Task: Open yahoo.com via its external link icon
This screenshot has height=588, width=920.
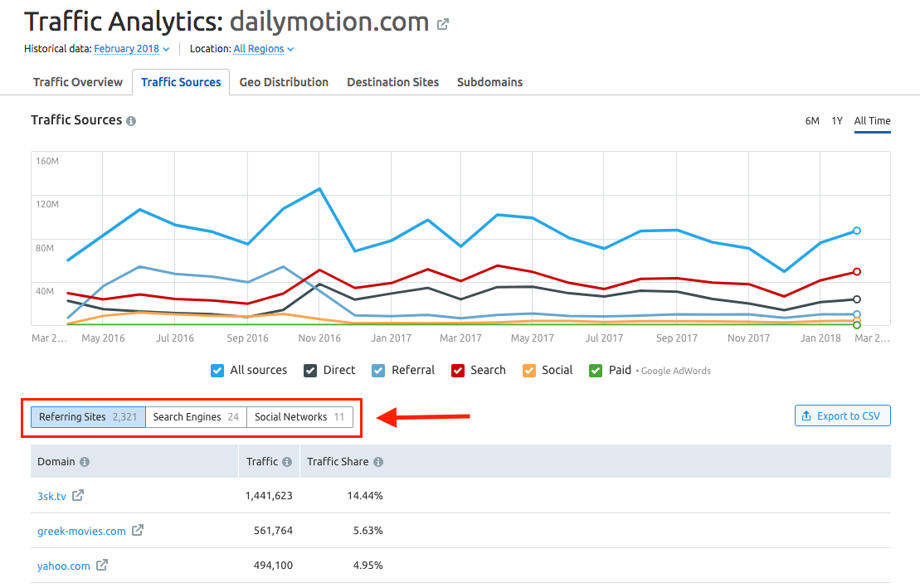Action: pos(102,566)
